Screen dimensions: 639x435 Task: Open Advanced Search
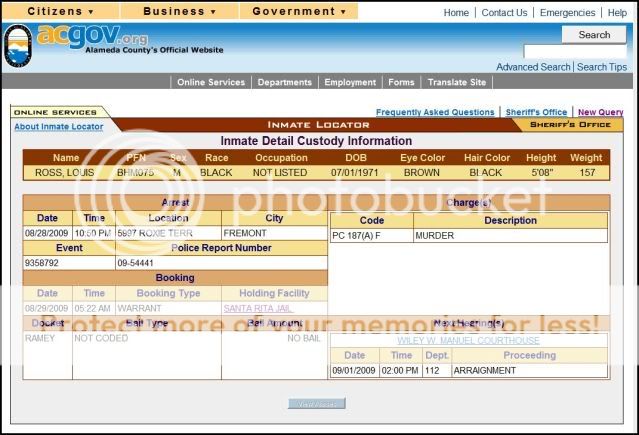click(x=533, y=67)
